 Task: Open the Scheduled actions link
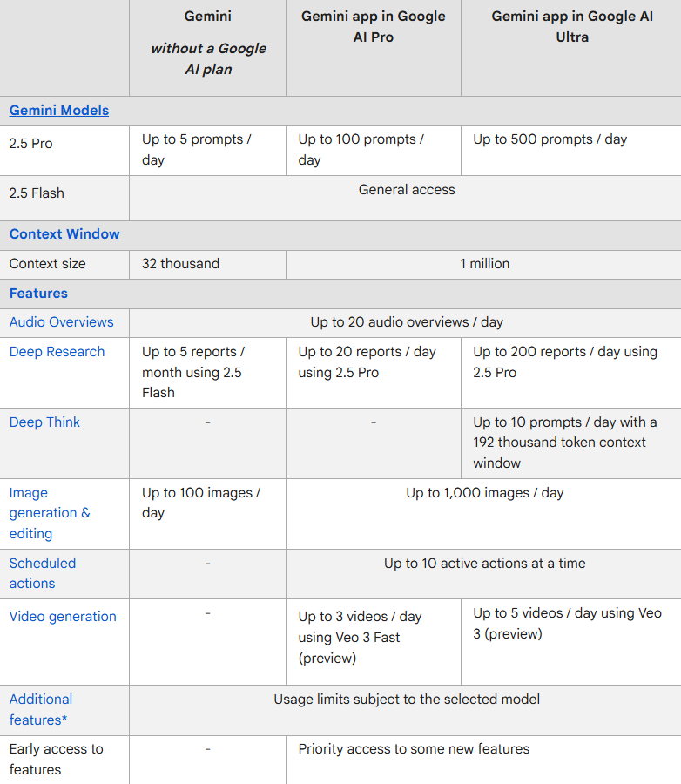pyautogui.click(x=43, y=573)
